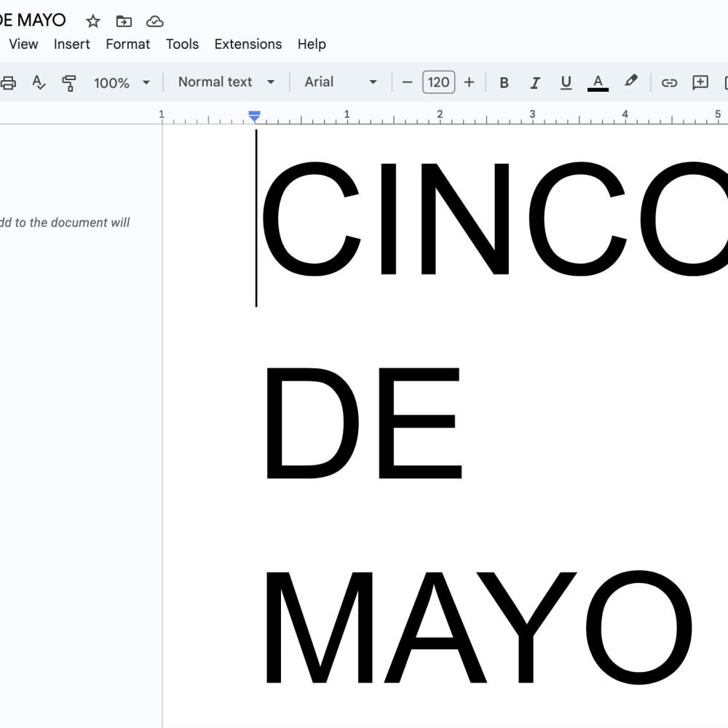This screenshot has height=728, width=728.
Task: Select the paint format tool
Action: click(68, 83)
